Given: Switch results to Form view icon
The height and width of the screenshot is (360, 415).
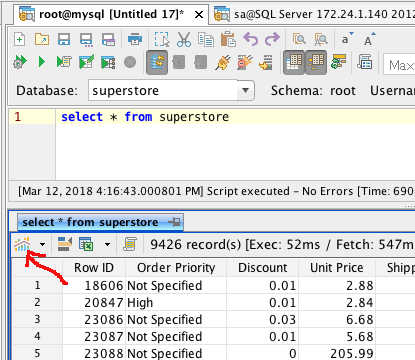Looking at the screenshot, I should coord(65,244).
